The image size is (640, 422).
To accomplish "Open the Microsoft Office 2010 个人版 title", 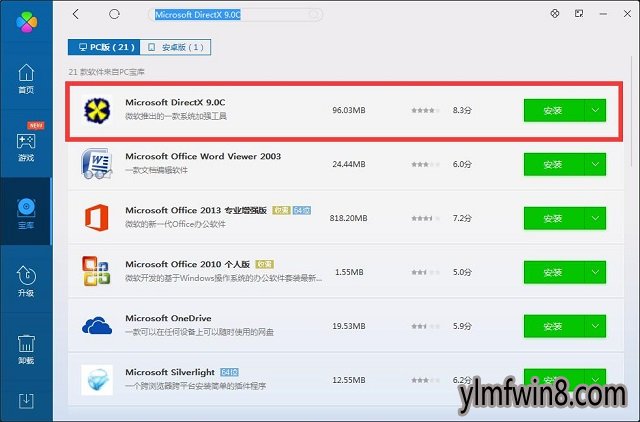I will click(187, 264).
